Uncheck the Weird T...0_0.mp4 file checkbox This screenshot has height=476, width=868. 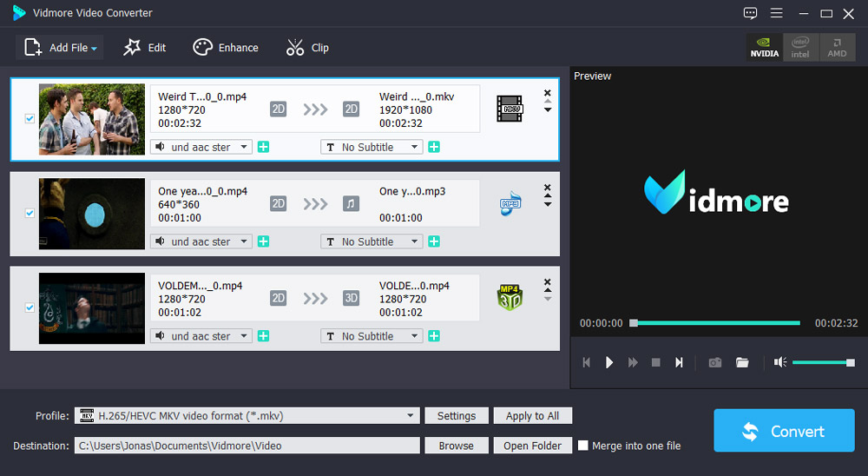30,119
